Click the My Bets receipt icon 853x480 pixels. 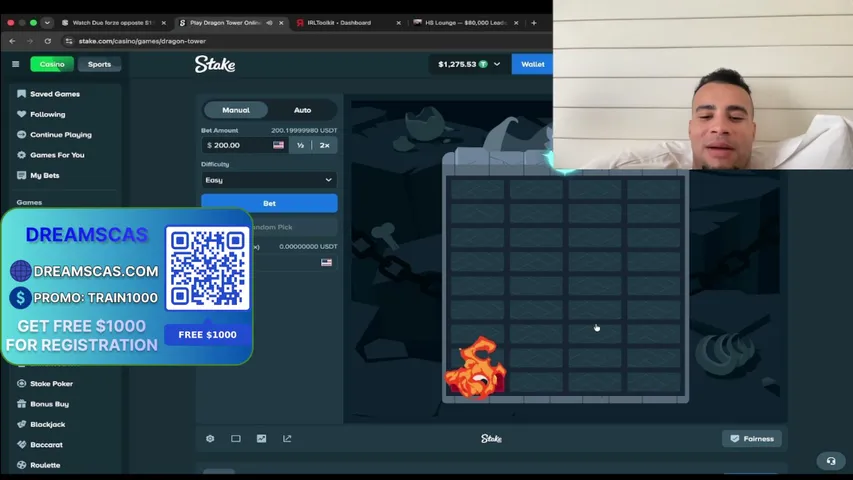[21, 175]
